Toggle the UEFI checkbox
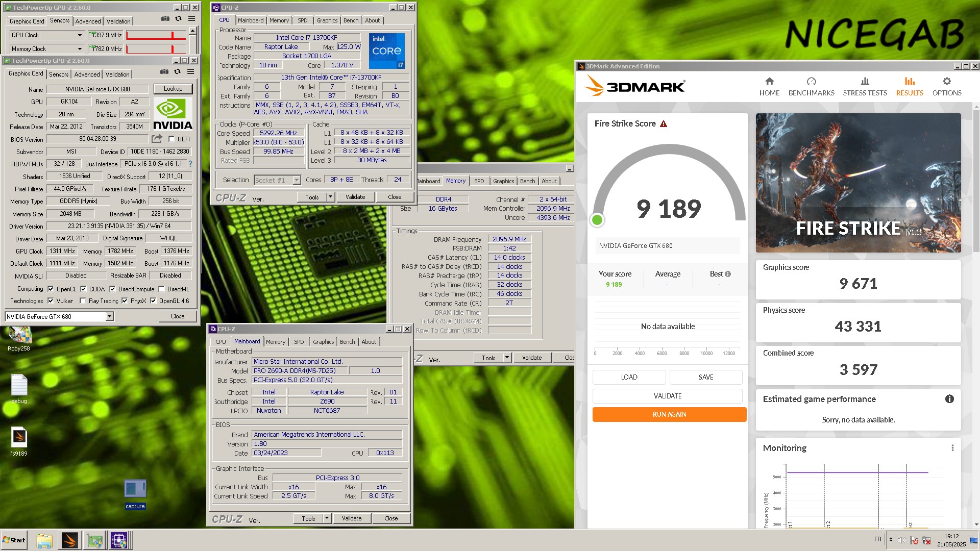The image size is (980, 551). tap(171, 139)
